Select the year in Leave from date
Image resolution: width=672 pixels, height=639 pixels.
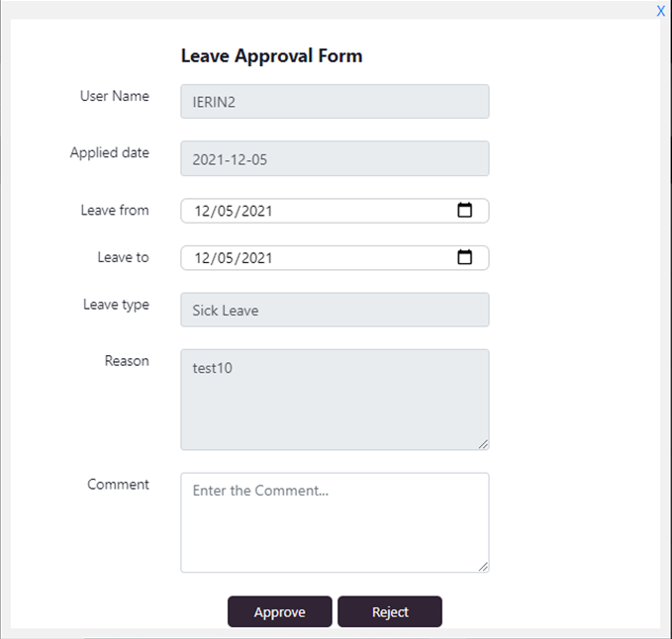pos(256,211)
